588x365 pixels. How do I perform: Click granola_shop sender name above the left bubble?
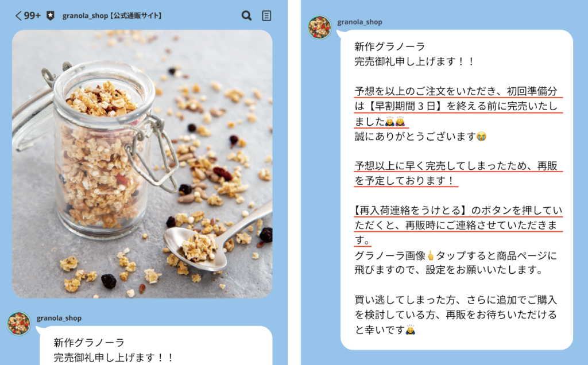[59, 318]
